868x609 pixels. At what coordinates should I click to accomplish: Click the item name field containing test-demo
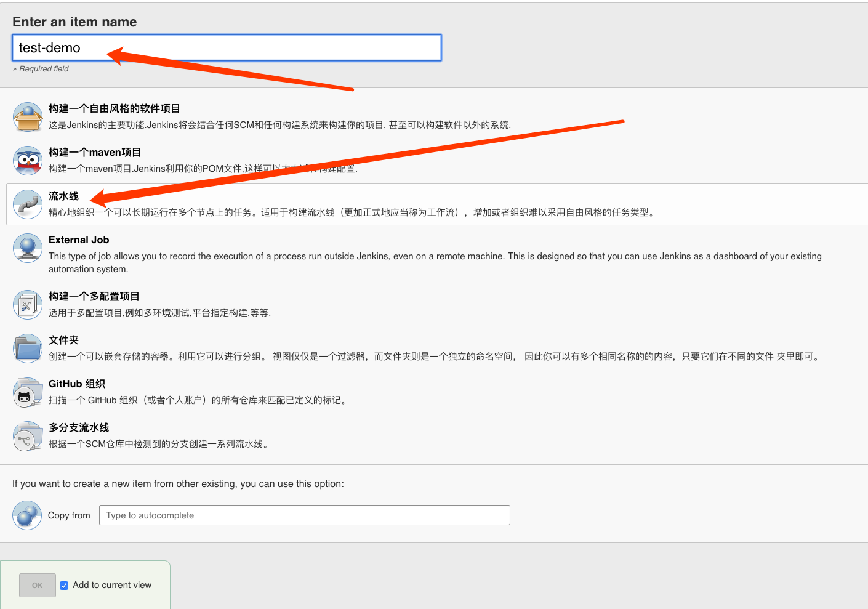(227, 48)
